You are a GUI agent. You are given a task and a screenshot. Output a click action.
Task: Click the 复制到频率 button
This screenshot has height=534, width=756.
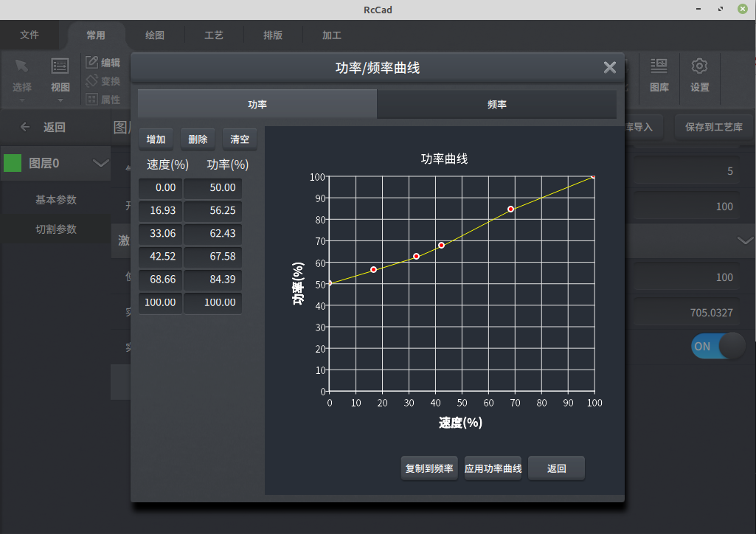[429, 468]
